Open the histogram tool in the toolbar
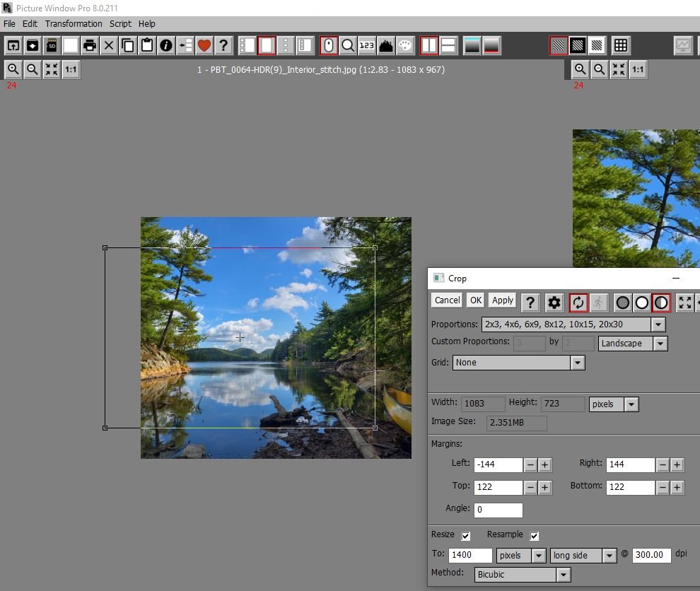The image size is (700, 591). [x=385, y=46]
